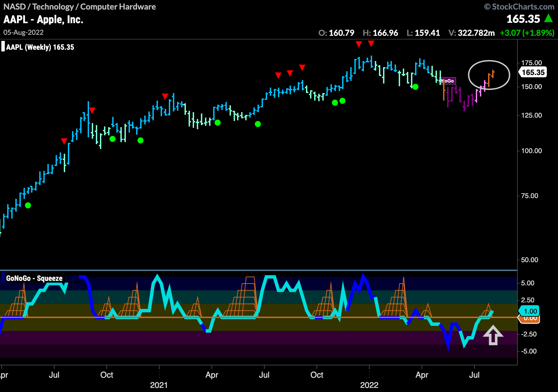Click the -2.50 oscillator axis label
Screen dimensions: 558x392
[529, 334]
